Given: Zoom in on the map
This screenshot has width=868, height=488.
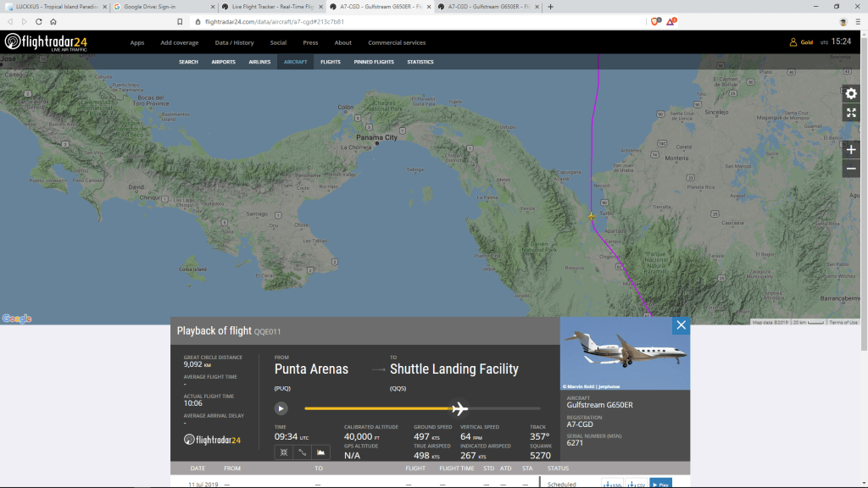Looking at the screenshot, I should click(851, 150).
